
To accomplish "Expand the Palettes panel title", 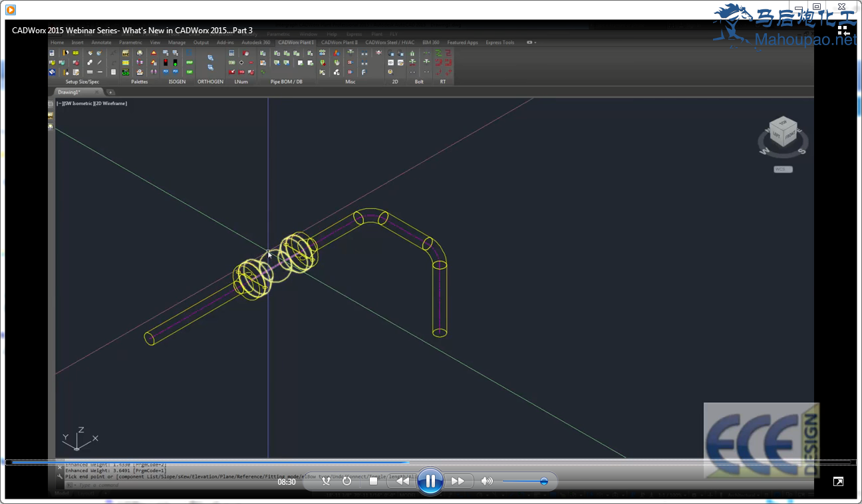I will pyautogui.click(x=140, y=82).
